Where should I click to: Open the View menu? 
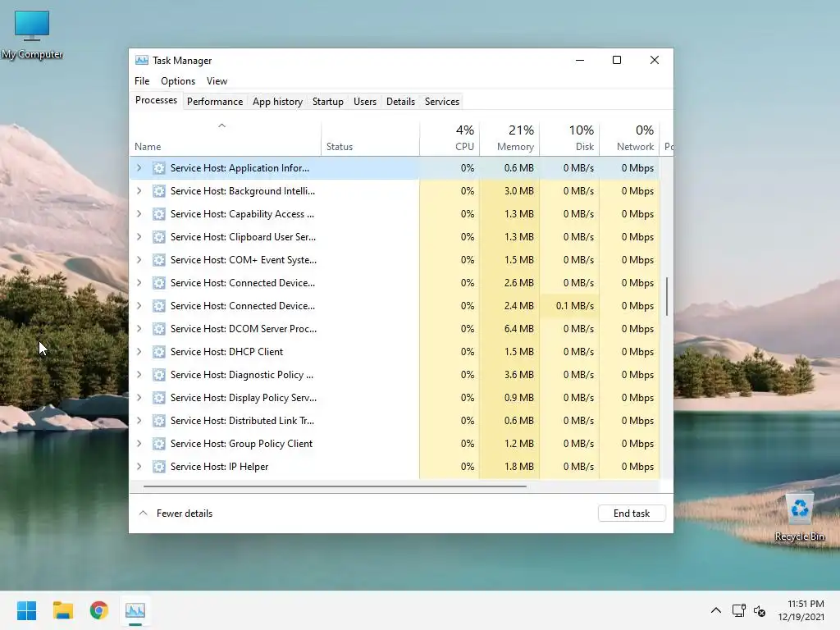pos(217,81)
